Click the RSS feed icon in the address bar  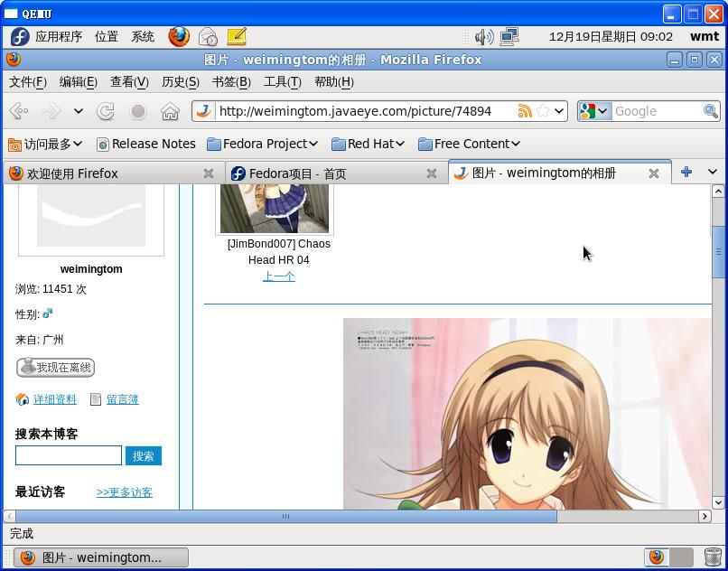point(525,111)
